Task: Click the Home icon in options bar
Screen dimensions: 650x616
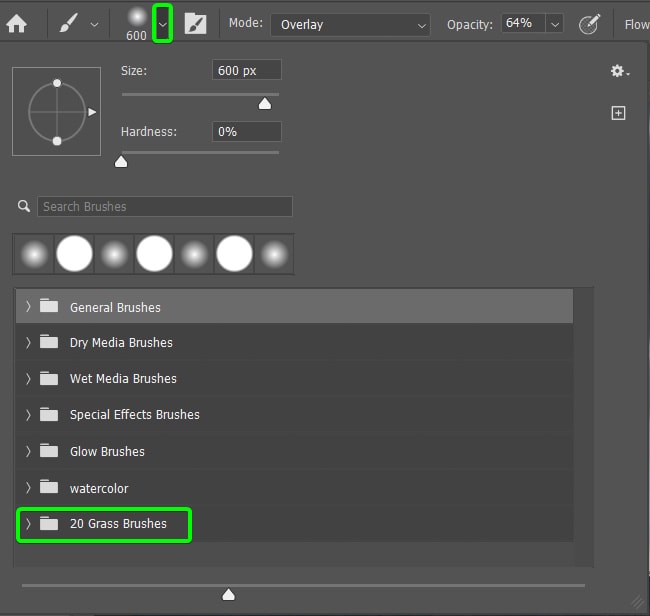Action: click(x=17, y=24)
